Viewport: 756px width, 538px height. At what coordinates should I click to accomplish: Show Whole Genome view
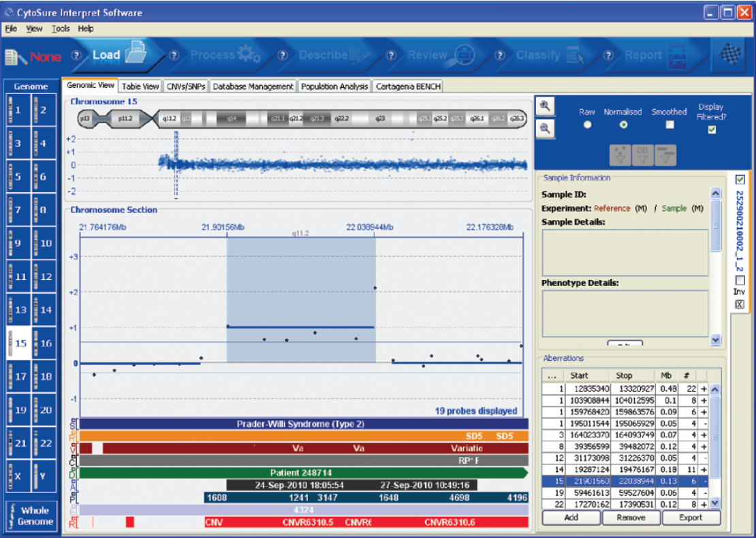(x=31, y=516)
